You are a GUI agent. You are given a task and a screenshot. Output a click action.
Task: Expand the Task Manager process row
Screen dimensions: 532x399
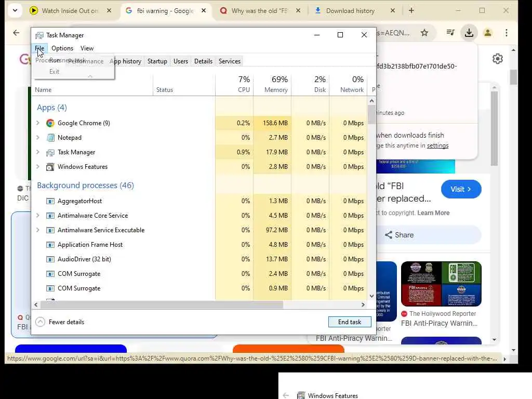click(37, 152)
